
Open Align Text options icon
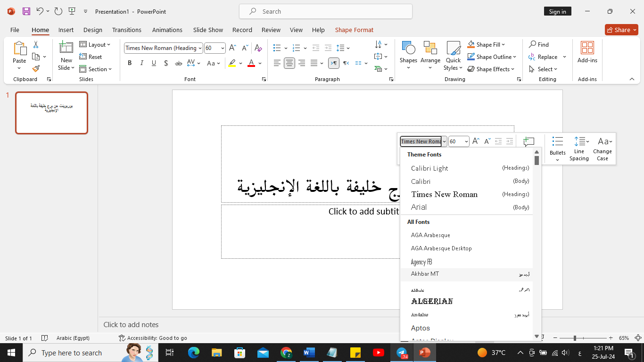(x=379, y=57)
